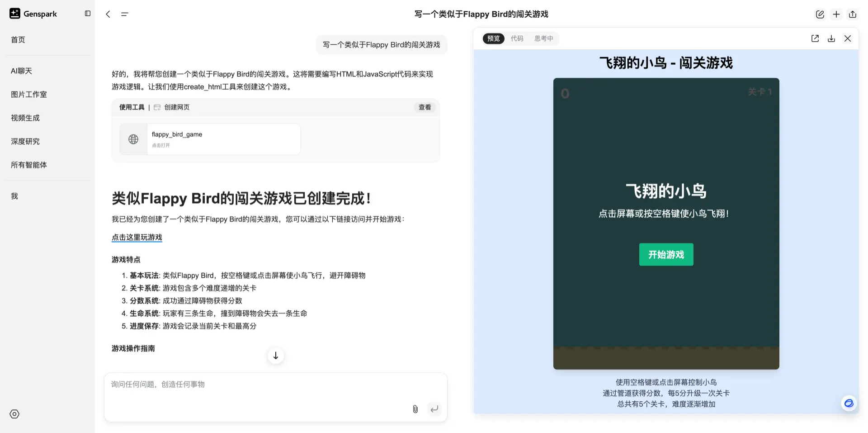Click the scroll-down arrow above the input box
Image resolution: width=868 pixels, height=433 pixels.
tap(276, 356)
